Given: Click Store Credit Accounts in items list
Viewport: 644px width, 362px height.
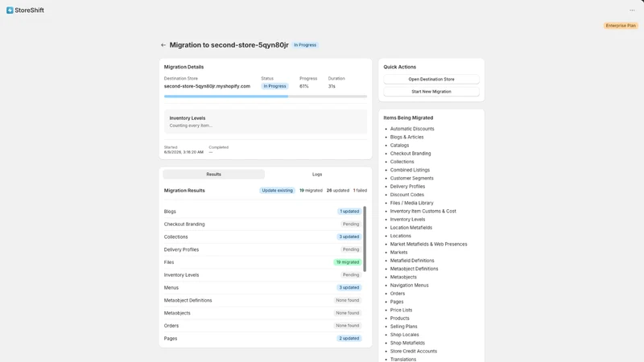Looking at the screenshot, I should [414, 351].
